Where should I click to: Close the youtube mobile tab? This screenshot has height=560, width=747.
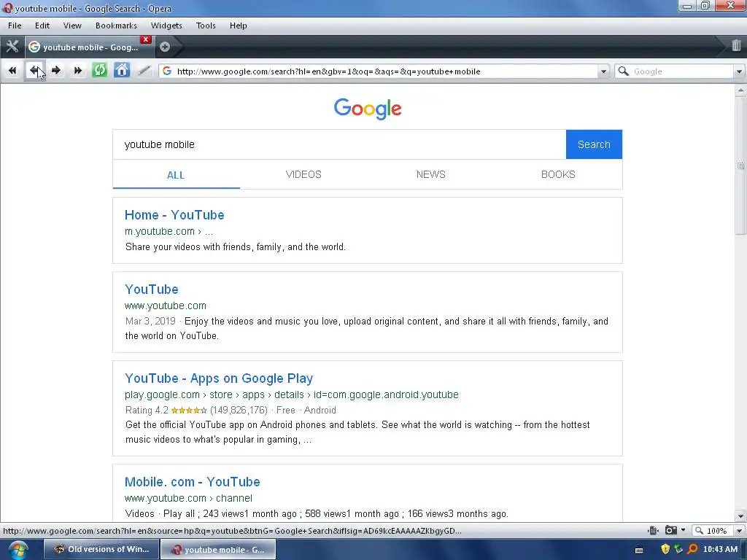point(146,39)
